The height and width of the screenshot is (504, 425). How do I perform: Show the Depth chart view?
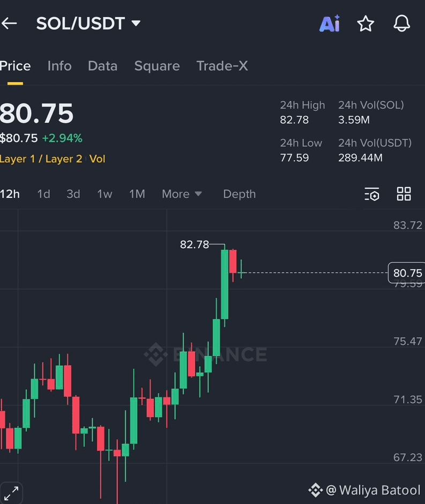240,194
